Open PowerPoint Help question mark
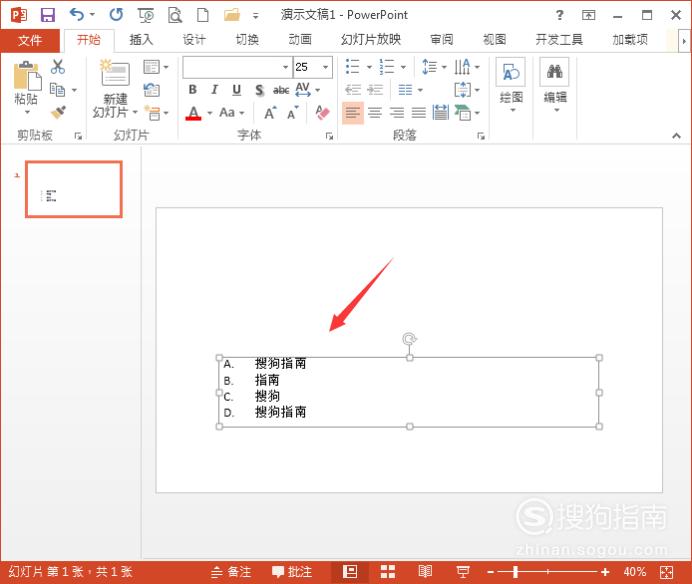The width and height of the screenshot is (692, 584). 559,15
